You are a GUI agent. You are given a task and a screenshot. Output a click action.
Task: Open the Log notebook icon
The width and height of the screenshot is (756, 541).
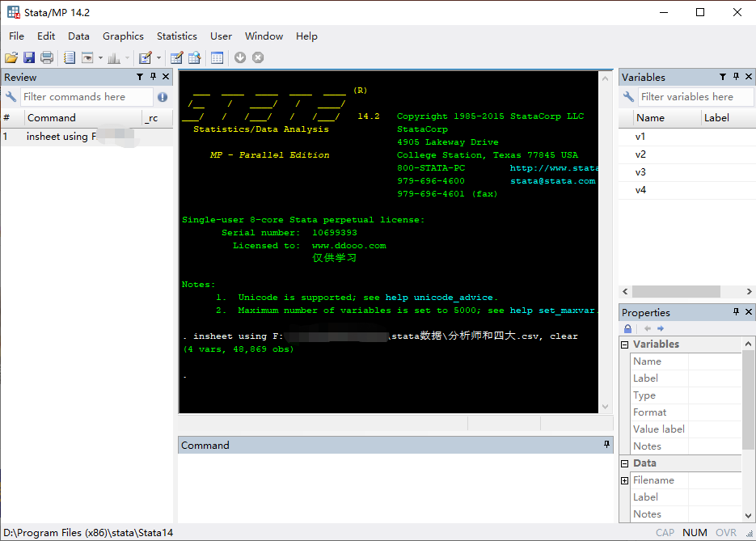pos(70,58)
